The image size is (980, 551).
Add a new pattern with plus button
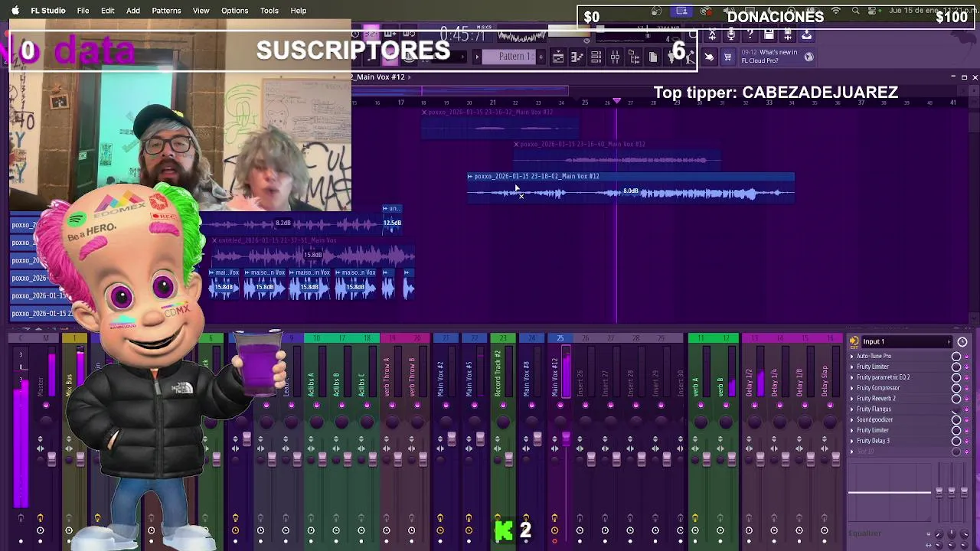pos(541,57)
